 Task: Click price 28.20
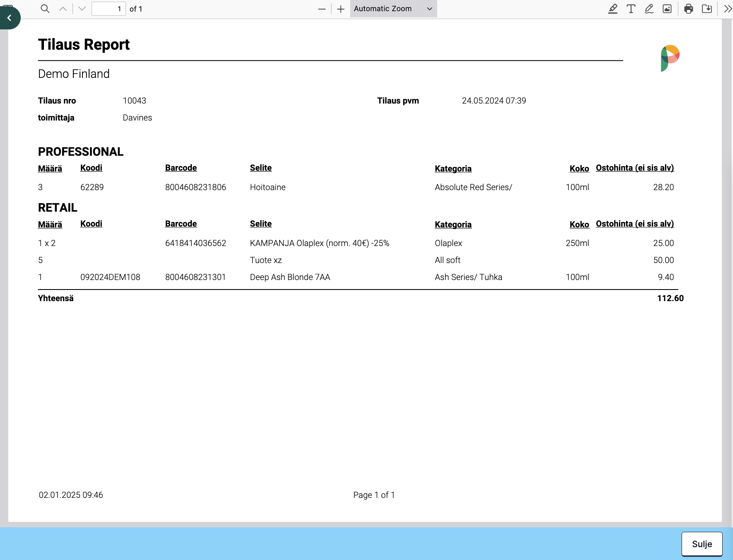[663, 187]
